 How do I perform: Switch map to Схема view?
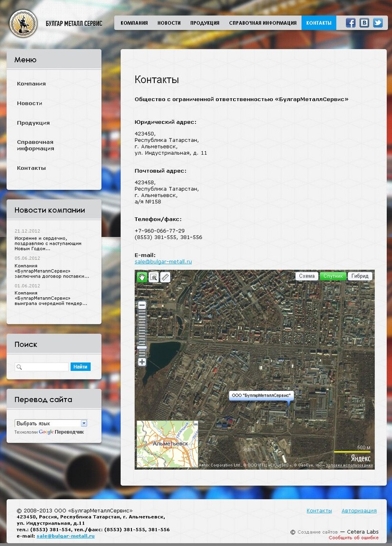tap(307, 276)
